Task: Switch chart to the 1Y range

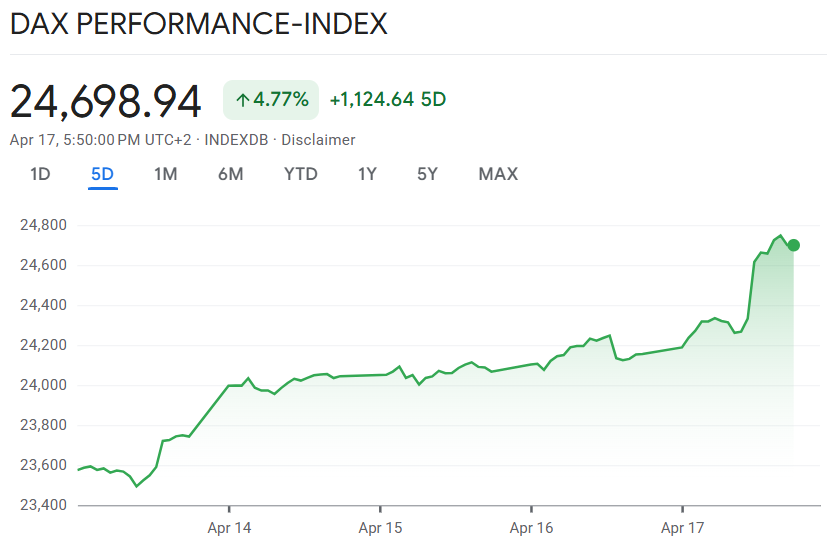Action: point(367,174)
